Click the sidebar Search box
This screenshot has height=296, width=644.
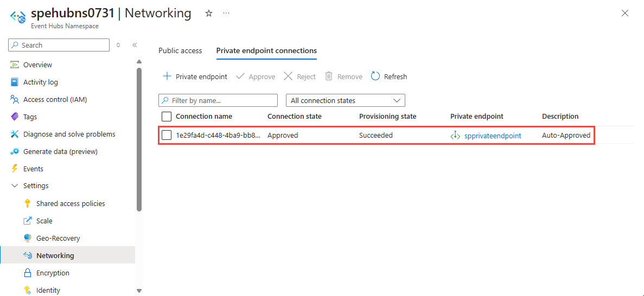click(x=59, y=45)
